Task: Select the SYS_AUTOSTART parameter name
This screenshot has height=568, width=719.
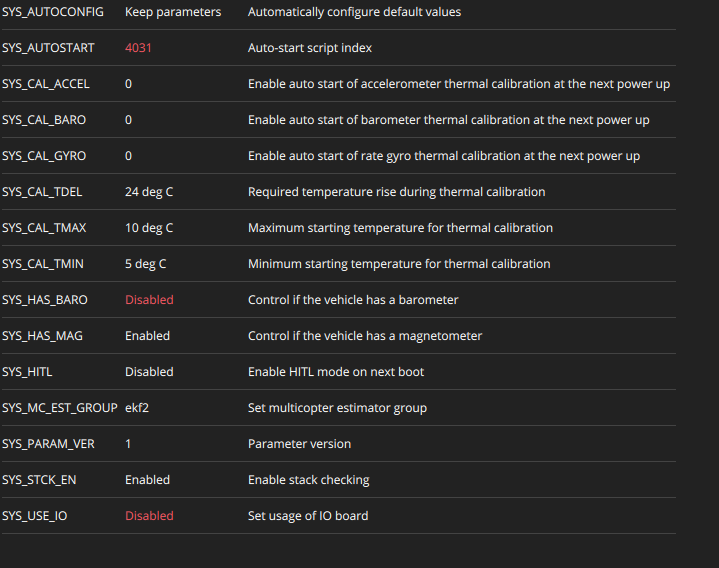Action: (x=48, y=48)
